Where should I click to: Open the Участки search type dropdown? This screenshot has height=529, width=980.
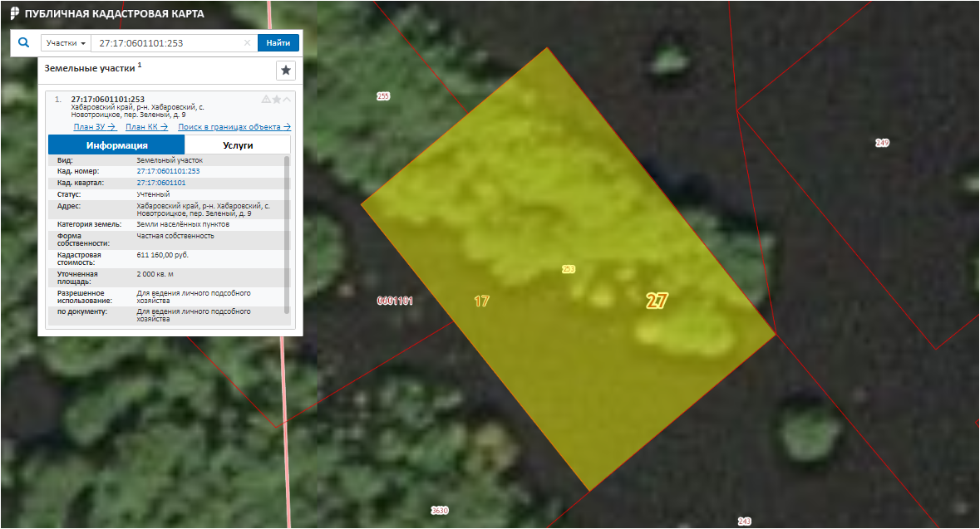pos(66,43)
